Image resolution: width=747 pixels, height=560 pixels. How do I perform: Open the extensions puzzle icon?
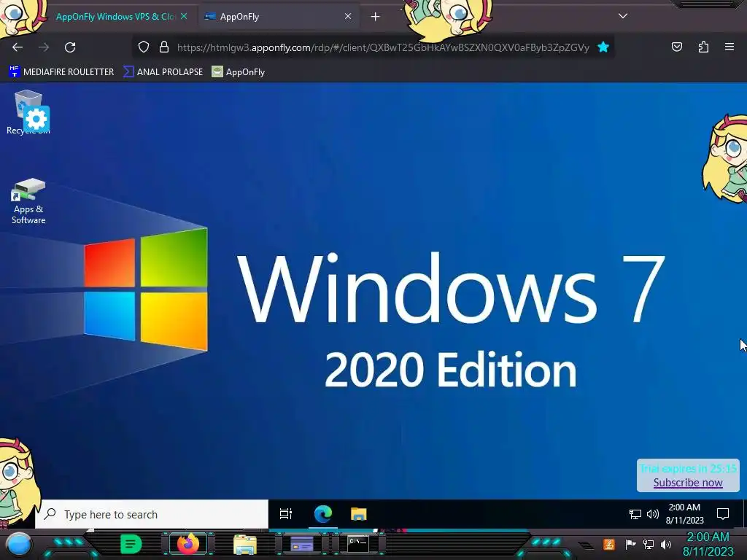pos(703,47)
